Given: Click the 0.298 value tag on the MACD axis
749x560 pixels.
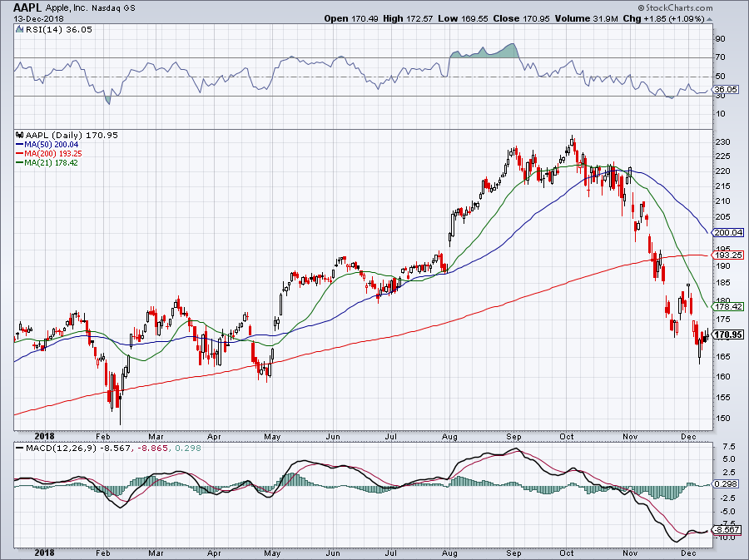Looking at the screenshot, I should coord(726,484).
